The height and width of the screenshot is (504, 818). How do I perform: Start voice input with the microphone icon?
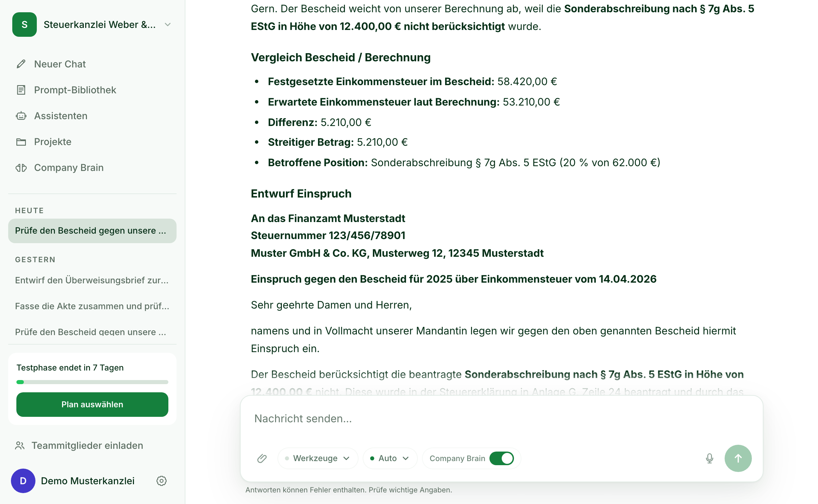(x=710, y=458)
